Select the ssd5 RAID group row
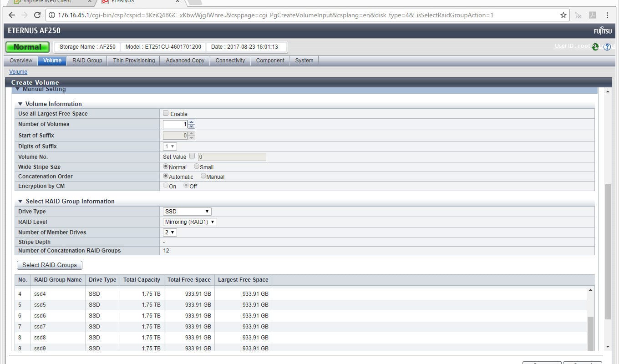Viewport: 619px width, 364px height. [300, 305]
